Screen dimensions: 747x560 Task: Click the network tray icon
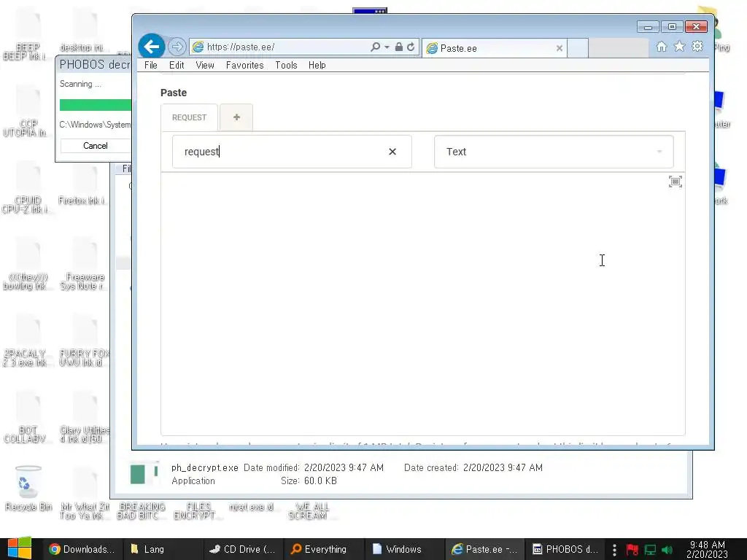[x=650, y=550]
